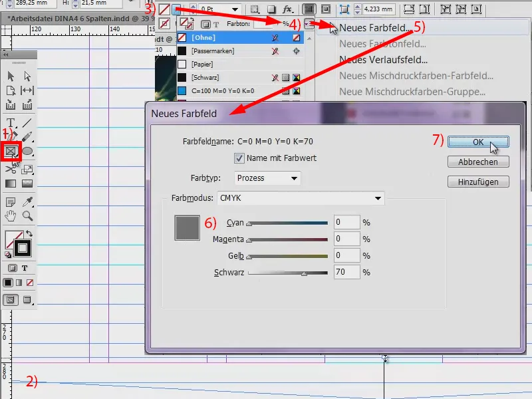This screenshot has height=399, width=532.
Task: Click stroke weight stepper arrows
Action: pos(193,9)
